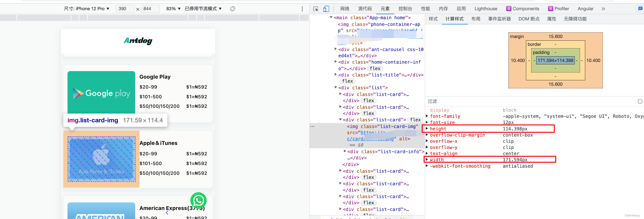The width and height of the screenshot is (644, 219).
Task: Click the blue chat messages icon
Action: tap(640, 9)
